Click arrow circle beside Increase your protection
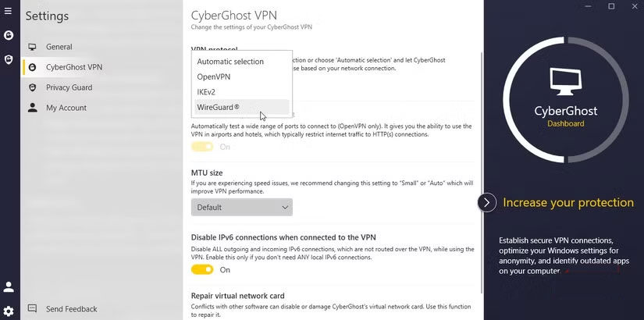This screenshot has width=644, height=320. click(486, 203)
